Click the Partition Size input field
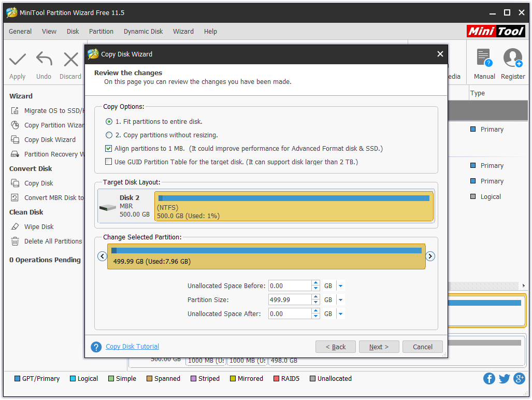 [290, 300]
